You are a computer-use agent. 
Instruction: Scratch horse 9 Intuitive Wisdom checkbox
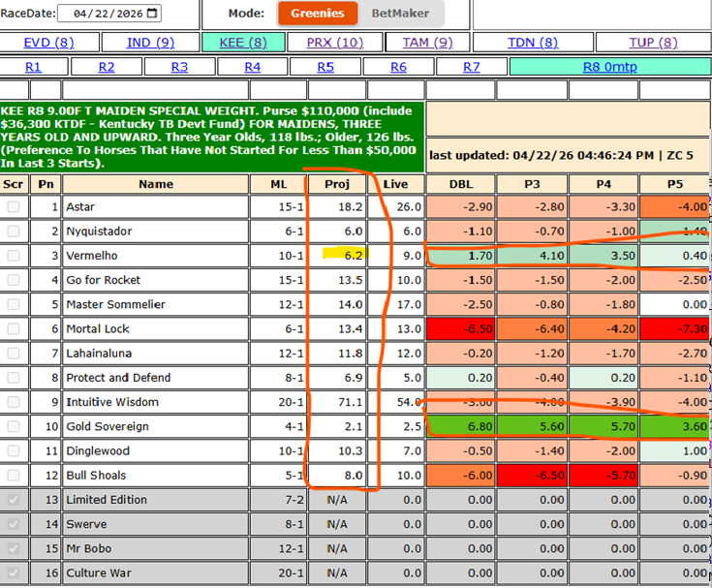14,402
